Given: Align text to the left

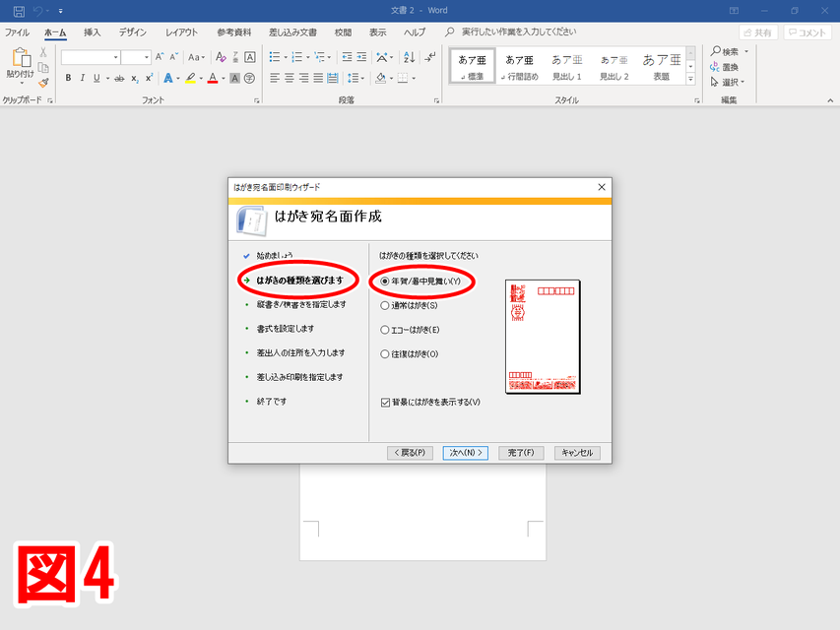Looking at the screenshot, I should [x=275, y=78].
